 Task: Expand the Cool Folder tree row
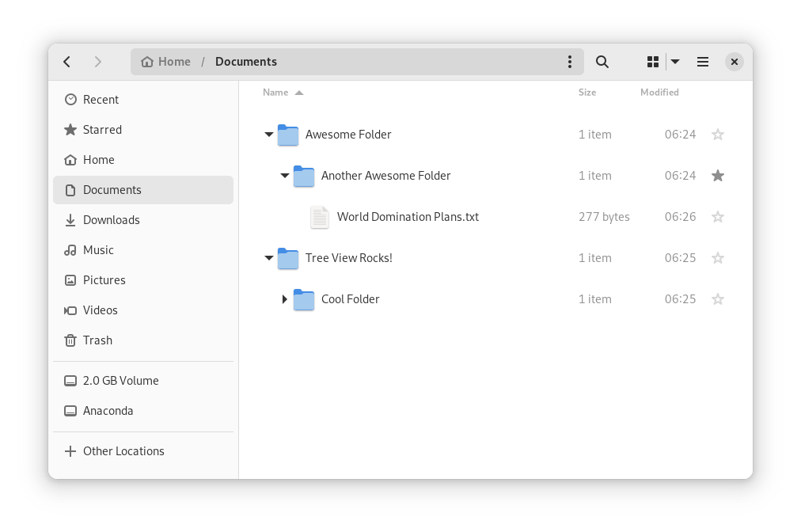tap(285, 299)
